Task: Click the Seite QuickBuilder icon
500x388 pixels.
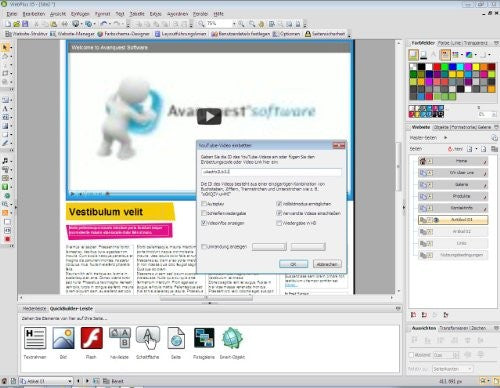Action: point(176,338)
